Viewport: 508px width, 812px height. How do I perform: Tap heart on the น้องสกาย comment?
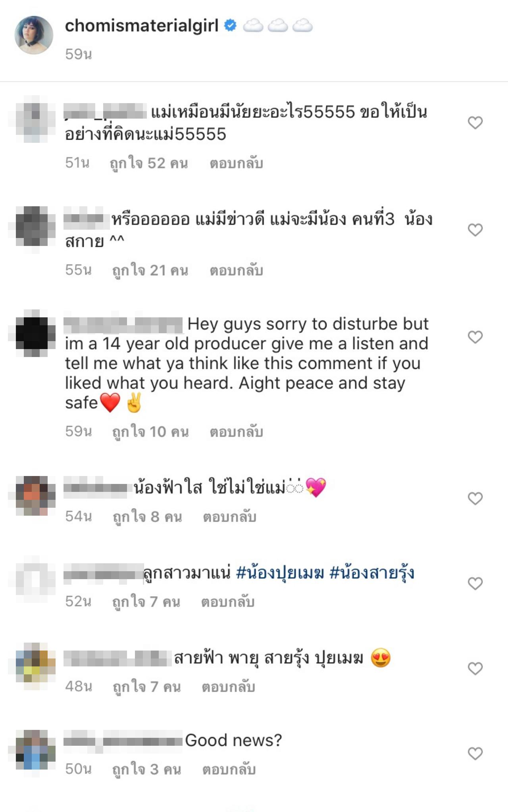pos(475,230)
